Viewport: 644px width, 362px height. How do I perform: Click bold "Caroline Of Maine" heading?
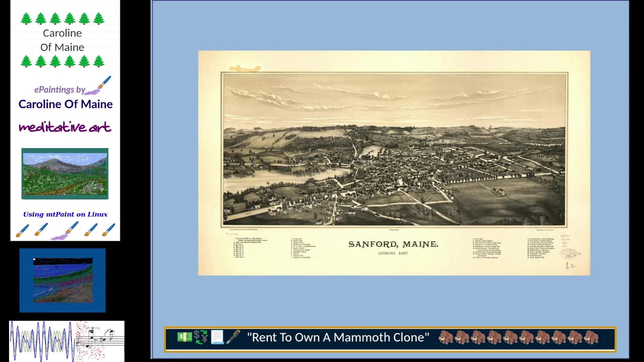[x=65, y=104]
